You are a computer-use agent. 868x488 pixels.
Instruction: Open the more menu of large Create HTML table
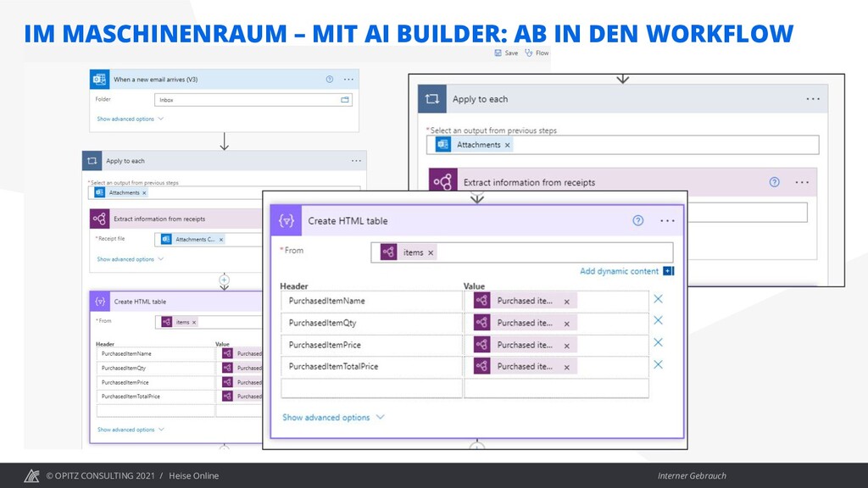(668, 221)
